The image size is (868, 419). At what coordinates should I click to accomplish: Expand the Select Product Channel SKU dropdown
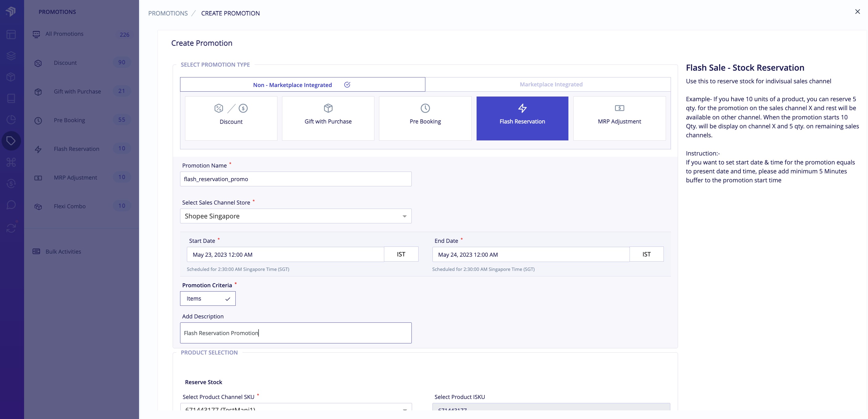coord(296,407)
